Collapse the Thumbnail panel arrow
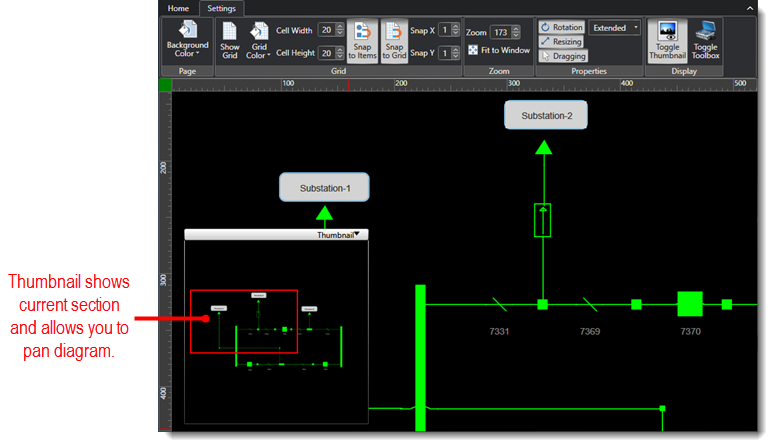The height and width of the screenshot is (447, 773). coord(357,234)
